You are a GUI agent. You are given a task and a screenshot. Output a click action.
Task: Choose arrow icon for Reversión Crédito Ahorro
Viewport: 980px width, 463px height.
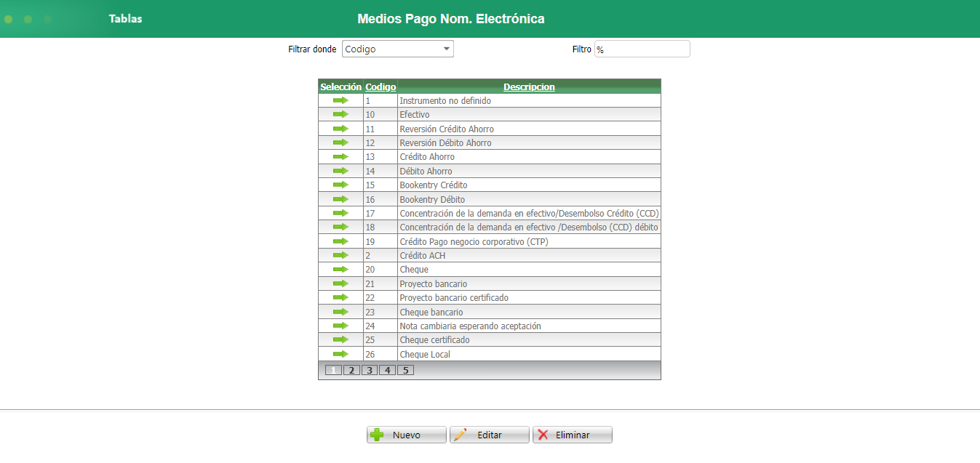click(x=340, y=129)
